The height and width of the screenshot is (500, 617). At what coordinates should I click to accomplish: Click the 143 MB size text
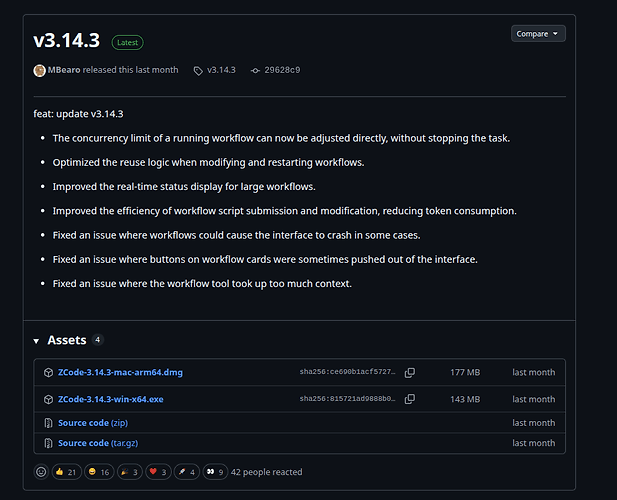465,399
